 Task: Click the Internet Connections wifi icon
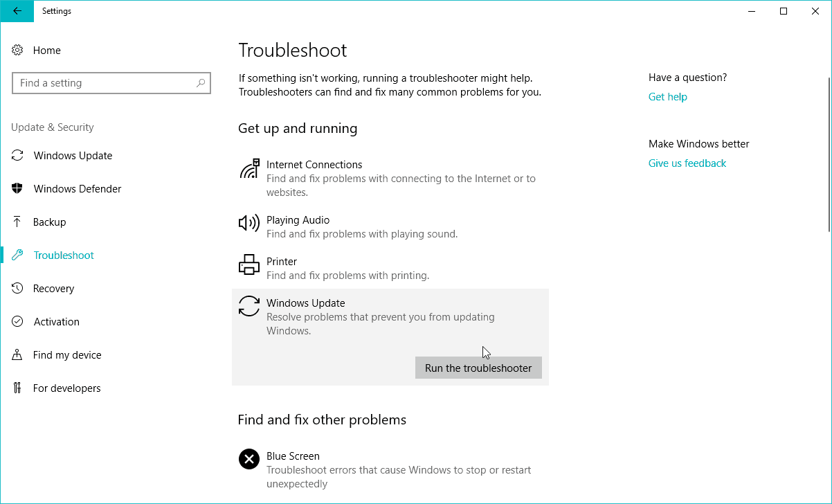click(249, 168)
